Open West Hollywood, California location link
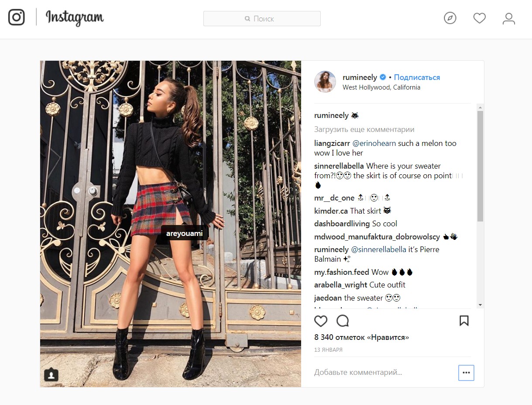The width and height of the screenshot is (532, 405). coord(381,87)
